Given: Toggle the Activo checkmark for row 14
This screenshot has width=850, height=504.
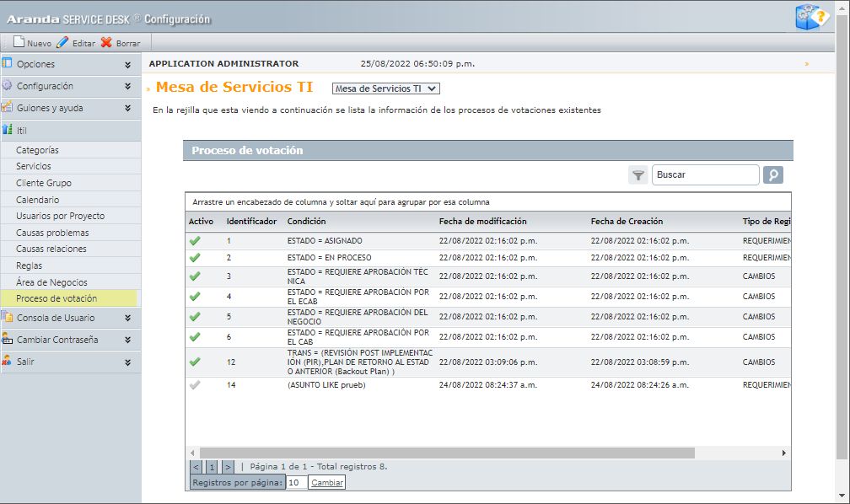Looking at the screenshot, I should (x=196, y=385).
